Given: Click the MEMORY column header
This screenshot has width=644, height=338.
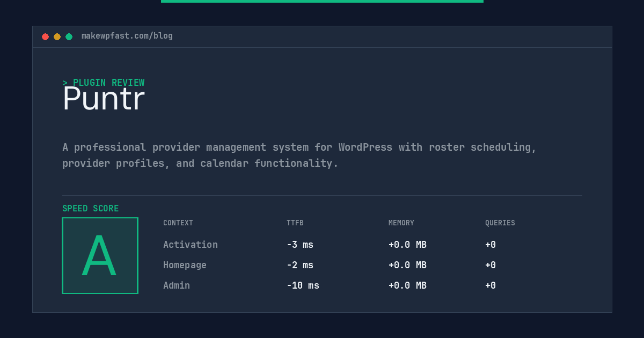Looking at the screenshot, I should click(401, 223).
